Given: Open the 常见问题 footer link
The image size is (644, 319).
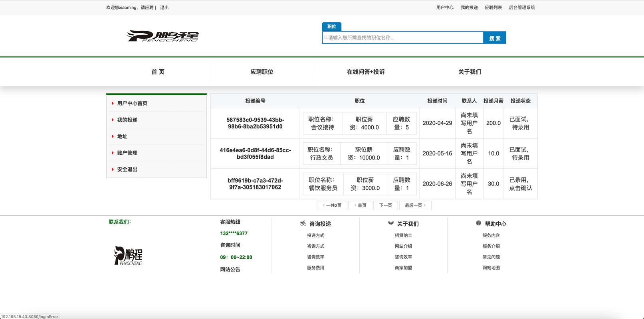Looking at the screenshot, I should [x=491, y=257].
